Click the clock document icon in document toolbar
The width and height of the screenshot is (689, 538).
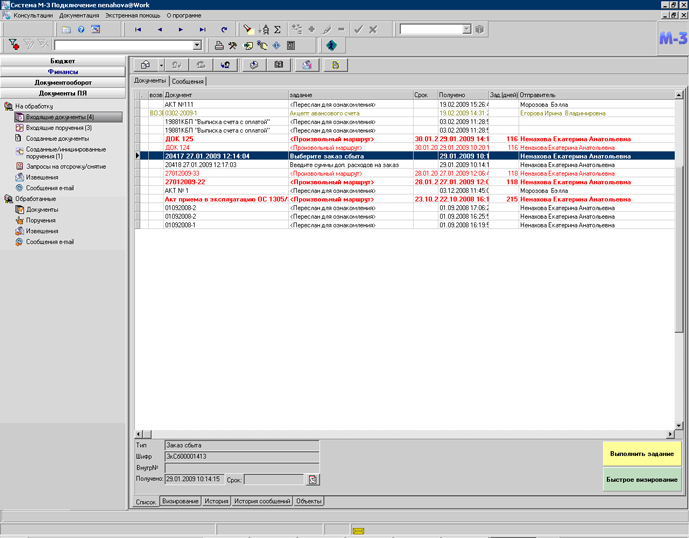[254, 65]
